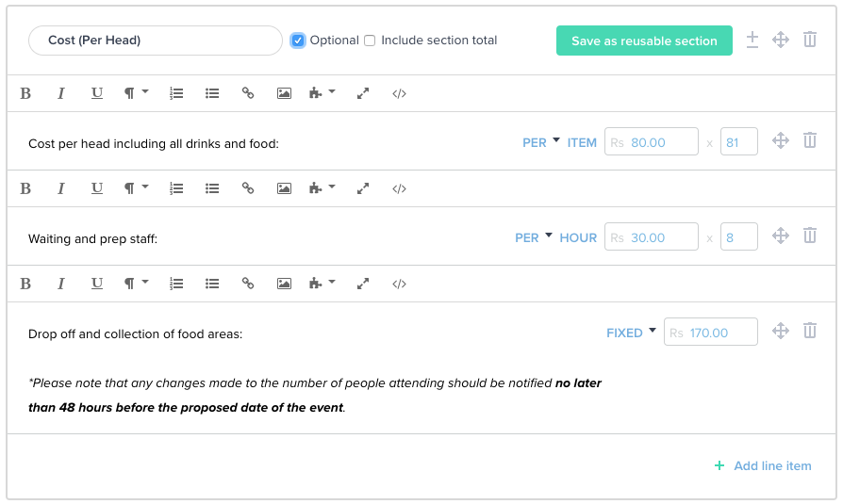Open code view in the third toolbar
The image size is (843, 504).
pos(399,284)
